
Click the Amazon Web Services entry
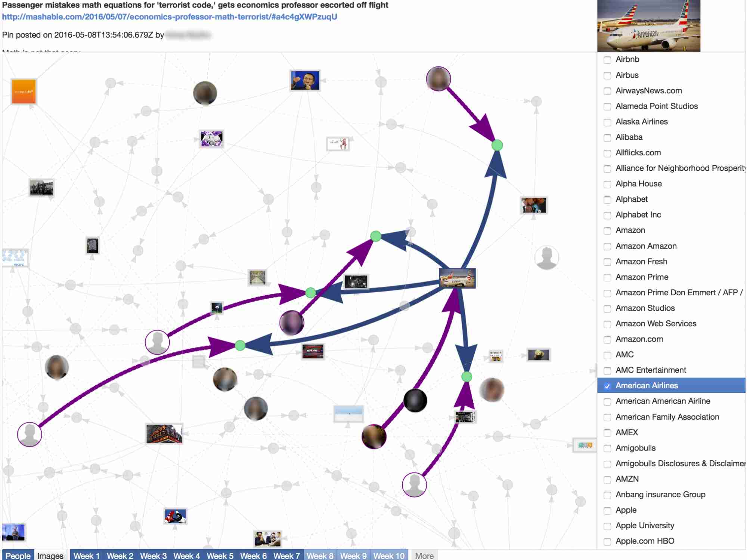[x=656, y=324]
